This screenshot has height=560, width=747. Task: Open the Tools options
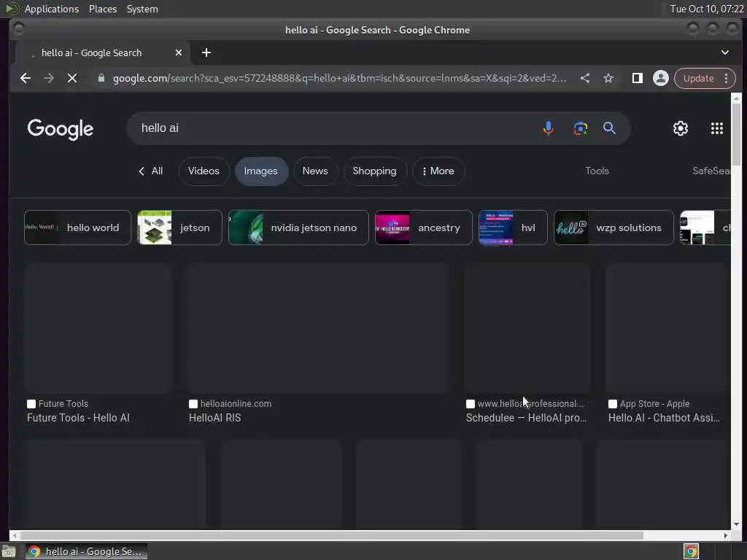click(597, 171)
